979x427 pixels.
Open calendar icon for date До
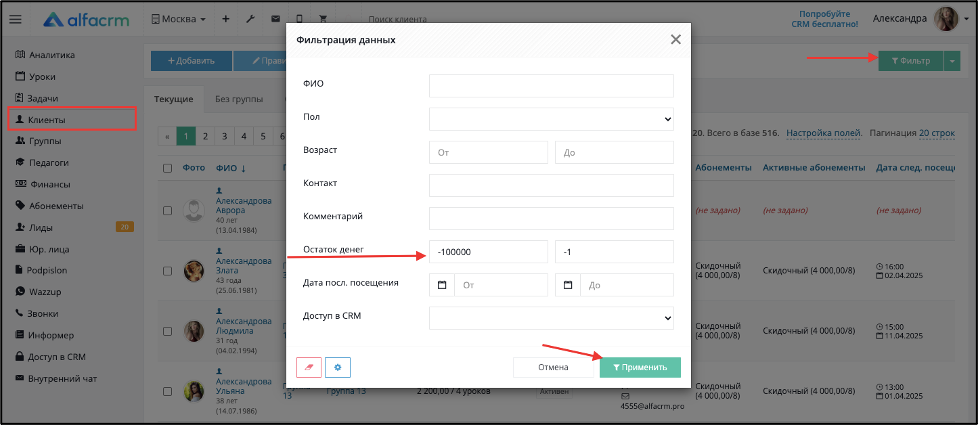click(568, 285)
